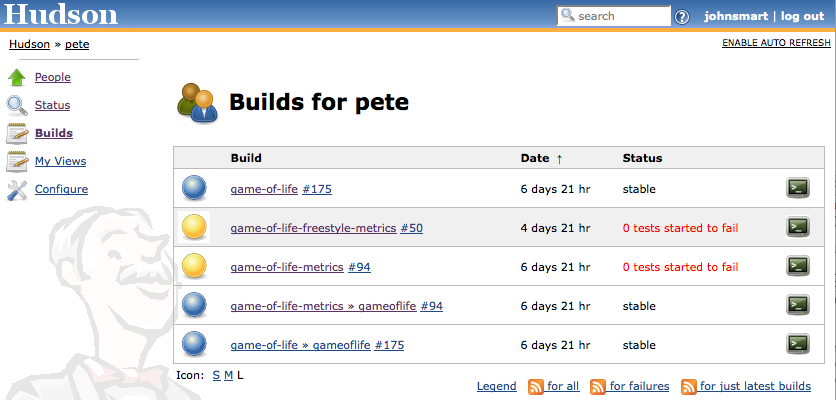836x400 pixels.
Task: Click the notepad My Views icon
Action: 17,161
